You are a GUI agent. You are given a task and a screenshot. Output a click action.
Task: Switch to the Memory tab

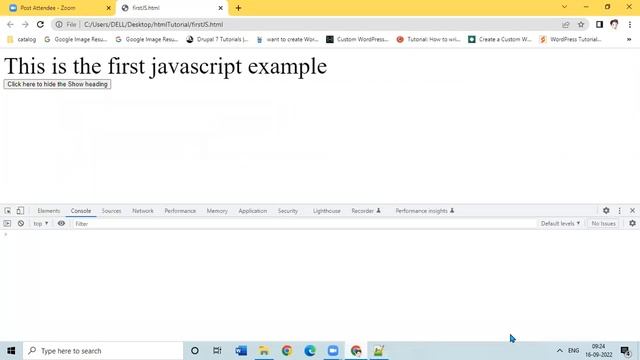tap(217, 211)
